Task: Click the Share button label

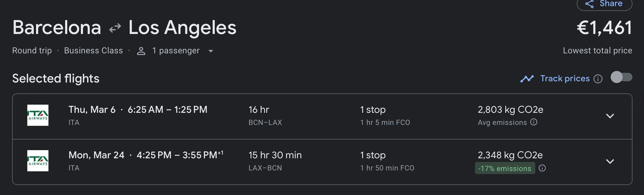Action: [611, 4]
